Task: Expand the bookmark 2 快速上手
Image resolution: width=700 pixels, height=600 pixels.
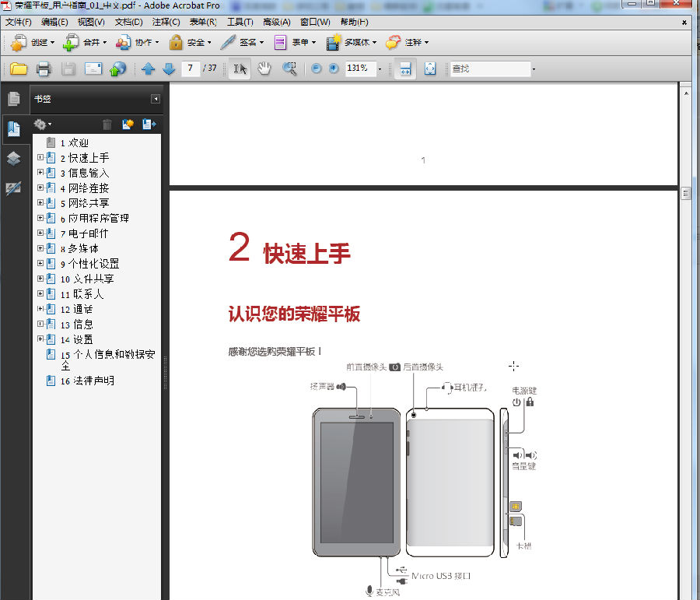Action: 41,156
